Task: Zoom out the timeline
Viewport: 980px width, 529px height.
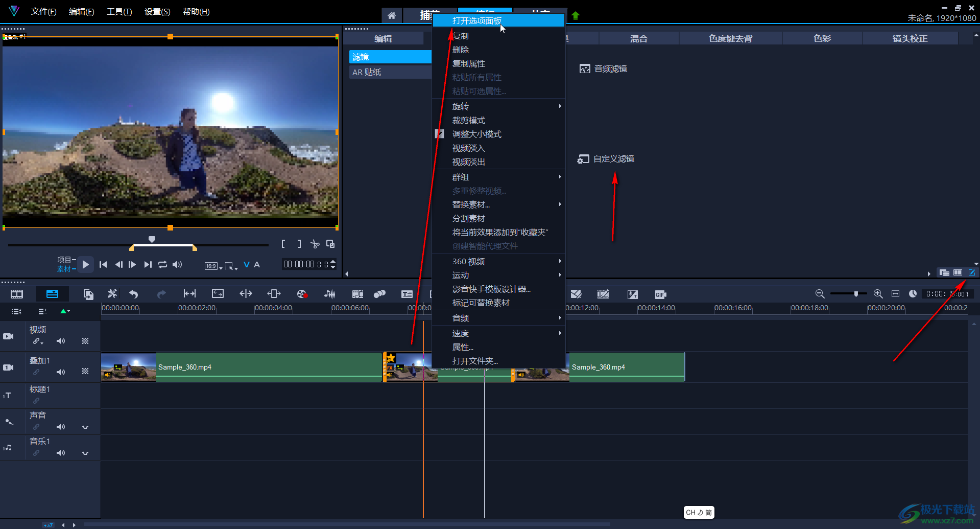Action: (x=820, y=294)
